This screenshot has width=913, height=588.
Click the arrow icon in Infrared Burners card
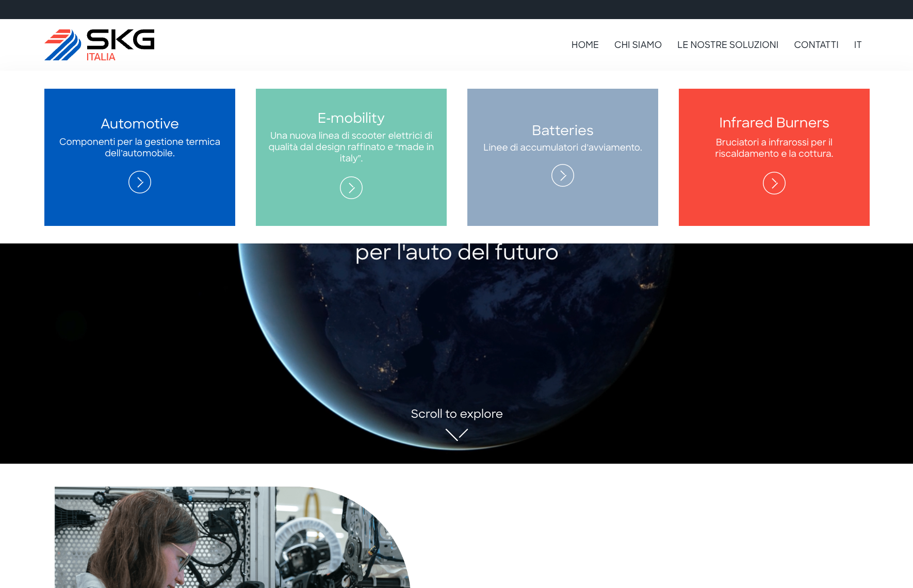[x=774, y=183]
